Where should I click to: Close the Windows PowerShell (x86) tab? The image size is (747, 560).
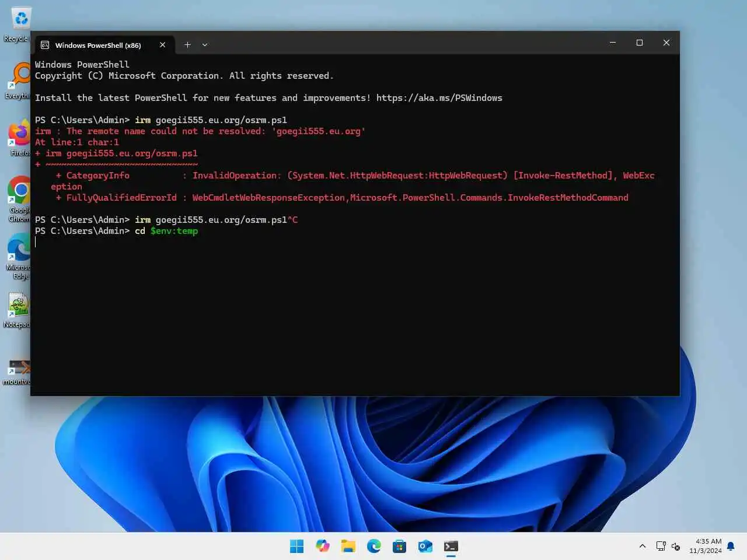[162, 45]
